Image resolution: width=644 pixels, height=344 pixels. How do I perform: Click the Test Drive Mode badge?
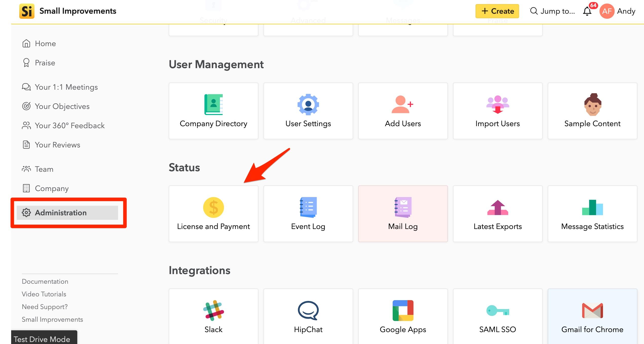(x=44, y=337)
